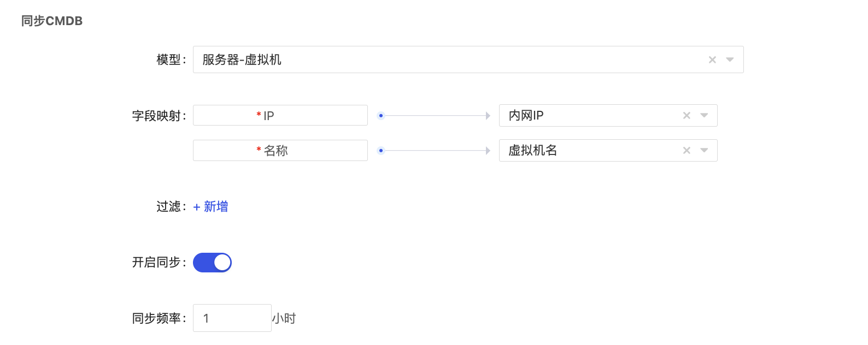This screenshot has width=868, height=345.
Task: Expand the 模型 dropdown arrow
Action: point(730,60)
